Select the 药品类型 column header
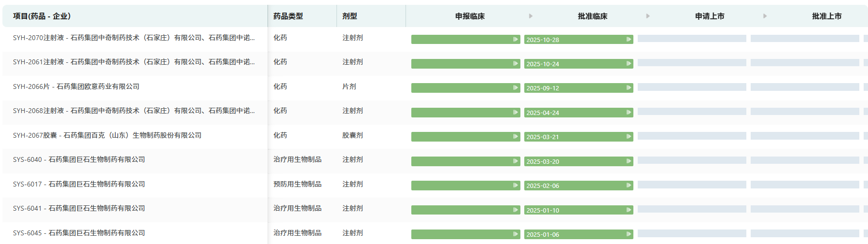 point(288,16)
